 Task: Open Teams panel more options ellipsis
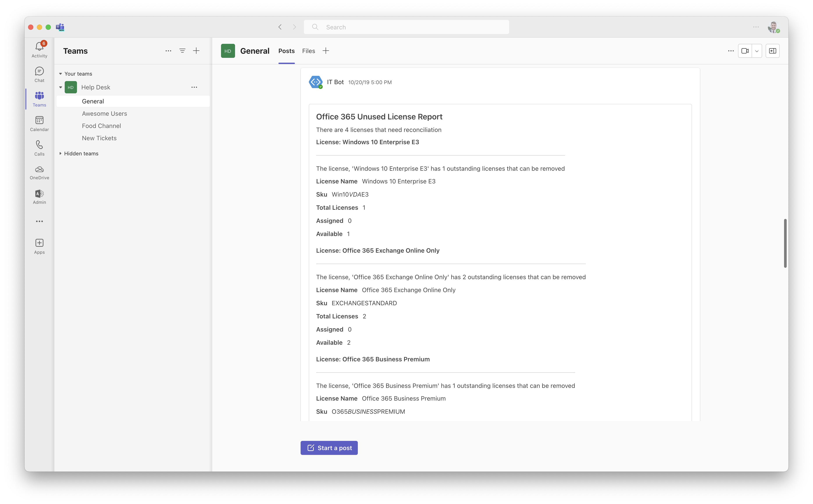pos(168,51)
